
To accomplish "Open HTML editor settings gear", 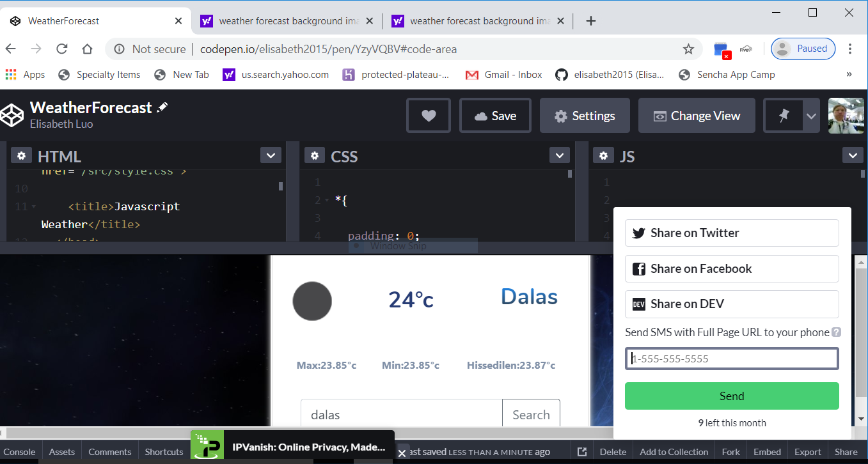I will 21,155.
